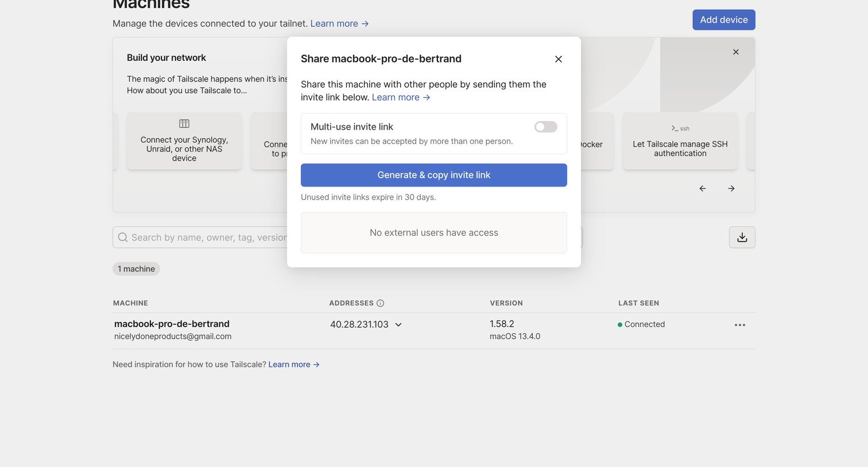Viewport: 868px width, 467px height.
Task: Click the LAST SEEN column header
Action: point(638,303)
